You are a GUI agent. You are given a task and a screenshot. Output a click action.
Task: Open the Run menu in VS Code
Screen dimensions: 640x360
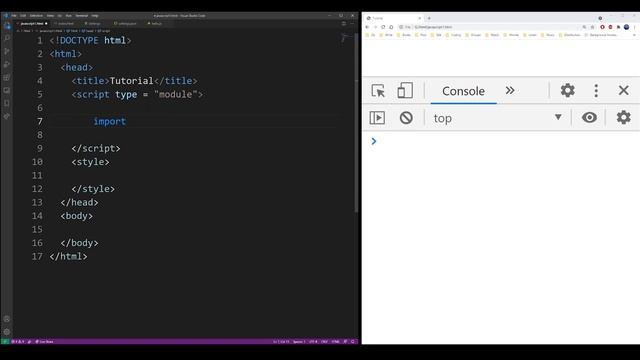(x=69, y=16)
